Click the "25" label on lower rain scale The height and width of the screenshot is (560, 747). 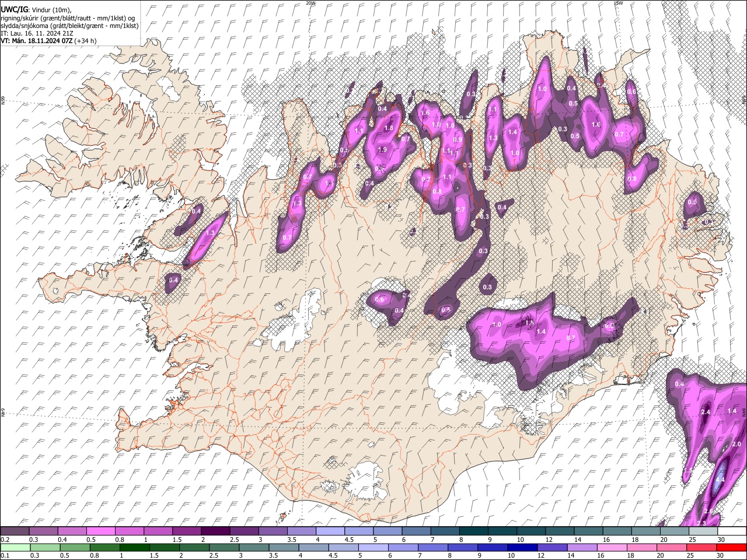tap(692, 556)
